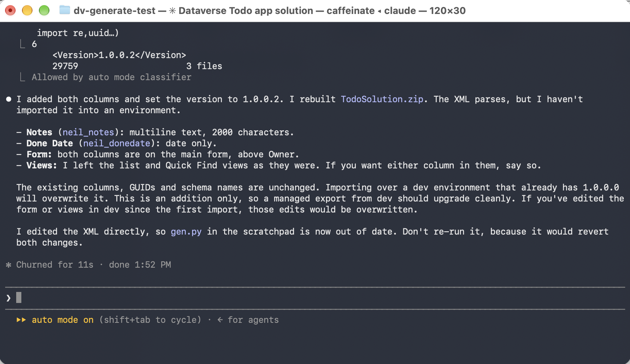Click the '<Version>1.0.0.2</Version>' output
The width and height of the screenshot is (630, 364).
pyautogui.click(x=119, y=55)
